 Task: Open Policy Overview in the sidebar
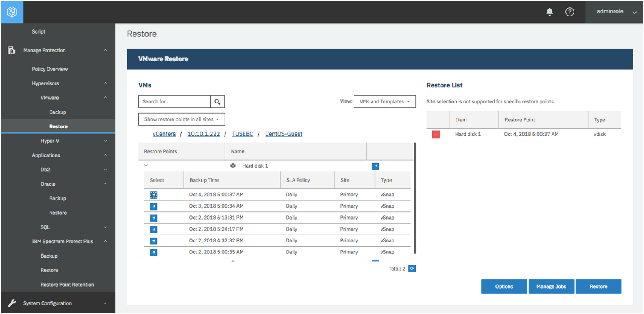coord(50,69)
